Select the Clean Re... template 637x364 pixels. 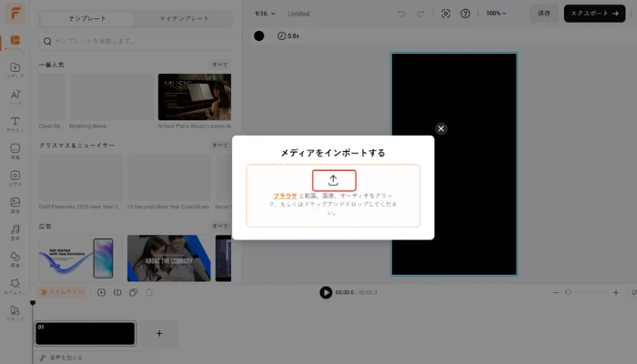[x=52, y=97]
